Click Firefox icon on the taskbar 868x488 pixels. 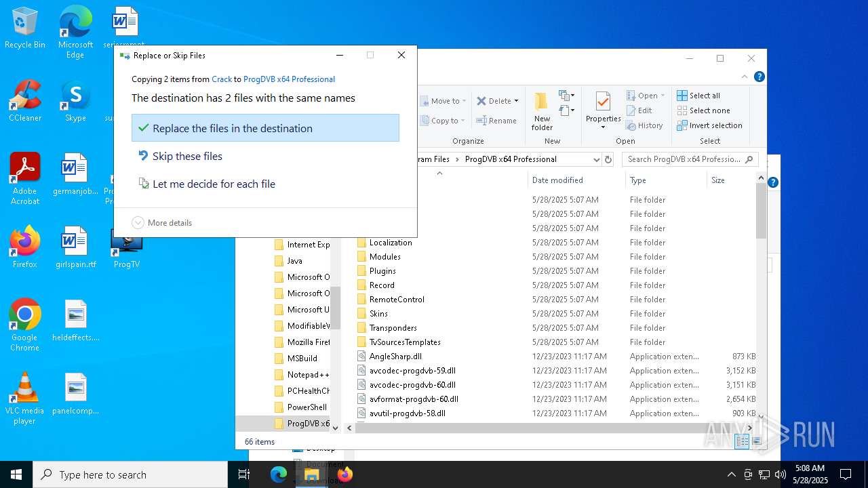click(344, 474)
